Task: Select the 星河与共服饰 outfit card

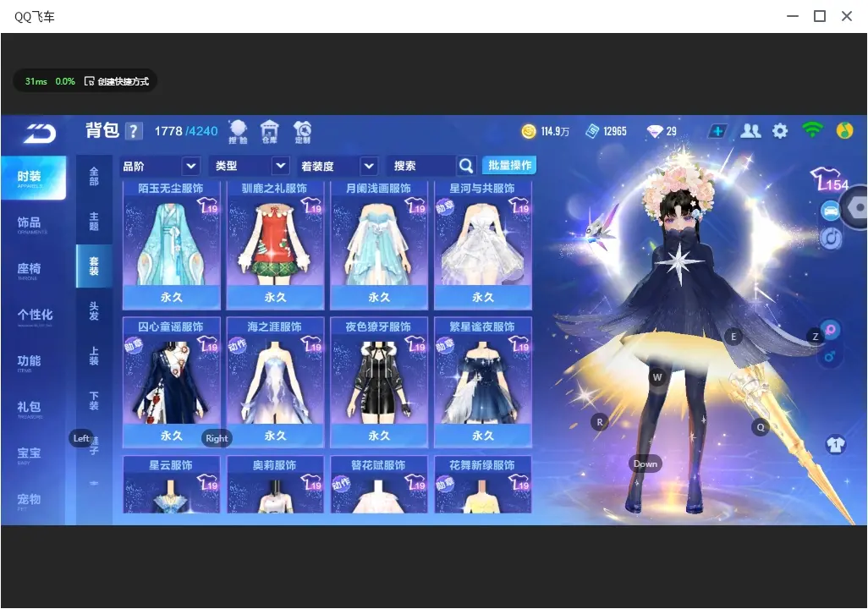Action: 483,244
